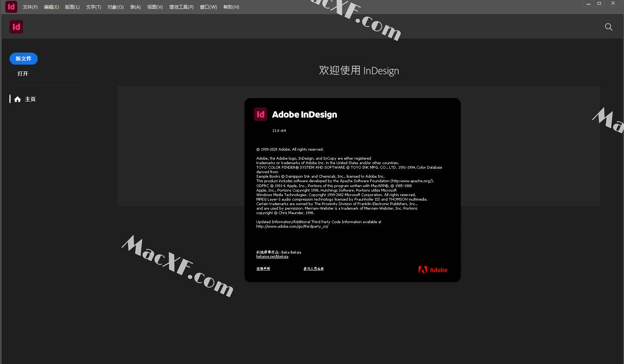This screenshot has height=364, width=624.
Task: Click the red Adobe logo in the About dialog
Action: 433,270
